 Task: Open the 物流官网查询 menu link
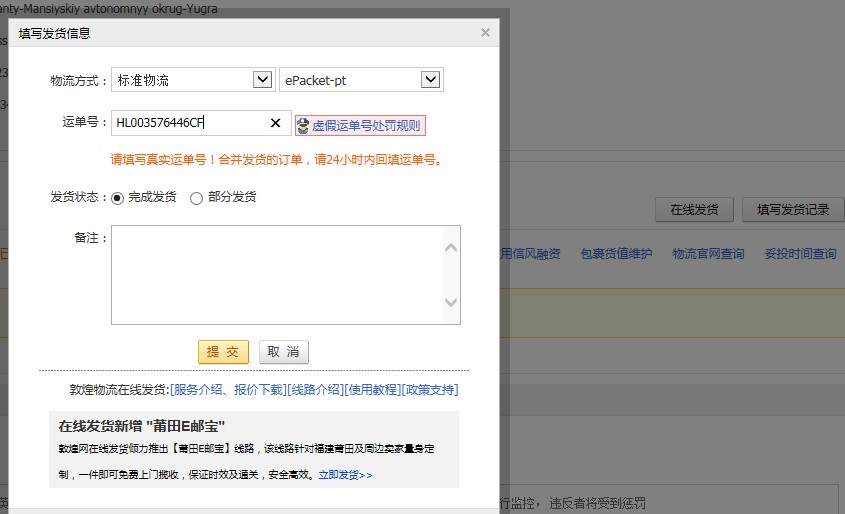[708, 254]
